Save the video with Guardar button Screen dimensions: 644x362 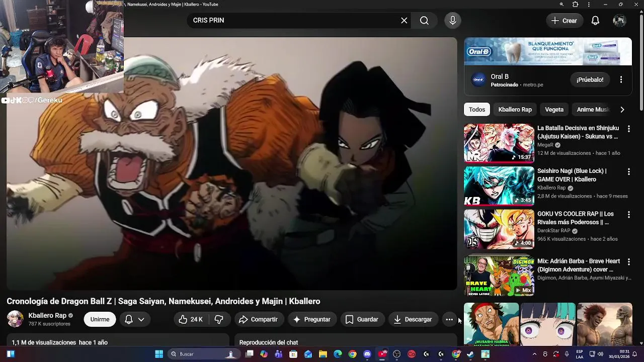(362, 319)
